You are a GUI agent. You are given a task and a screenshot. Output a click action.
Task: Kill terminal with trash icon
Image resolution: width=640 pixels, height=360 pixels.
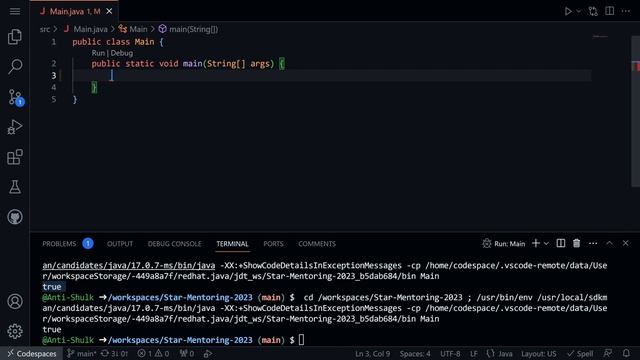pos(576,243)
